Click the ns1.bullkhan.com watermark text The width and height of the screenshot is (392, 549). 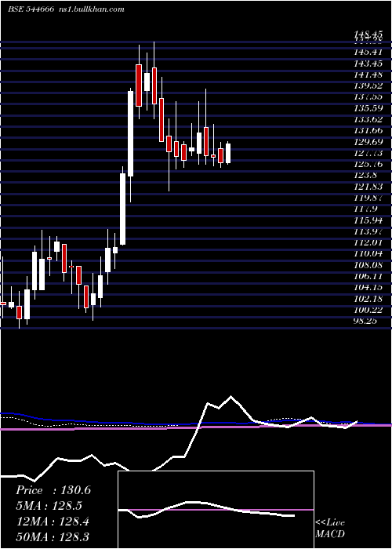tap(92, 9)
